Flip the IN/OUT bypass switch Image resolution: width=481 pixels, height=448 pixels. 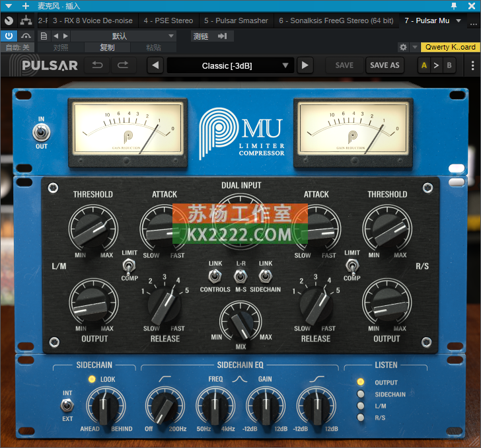[41, 133]
